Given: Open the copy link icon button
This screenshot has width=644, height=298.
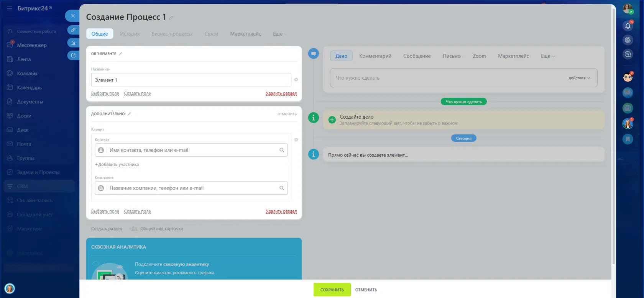Looking at the screenshot, I should click(73, 30).
